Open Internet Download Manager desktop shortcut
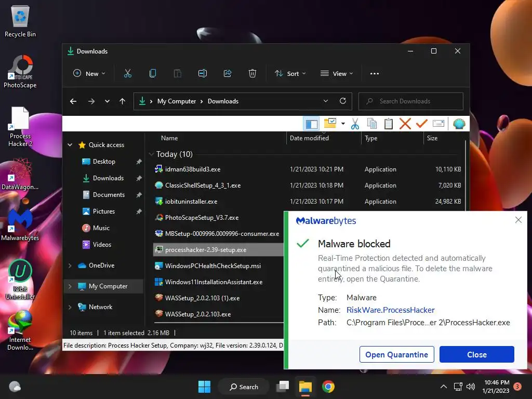This screenshot has height=399, width=532. 20,330
